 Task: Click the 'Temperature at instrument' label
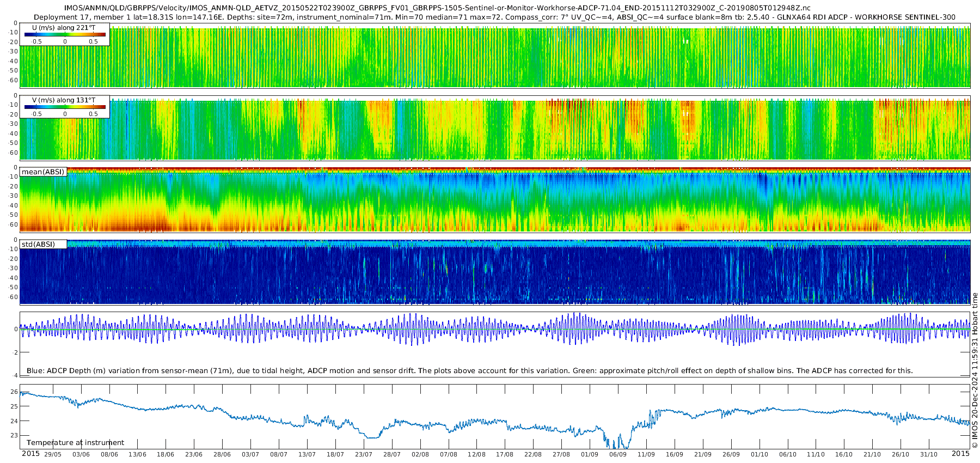[x=75, y=443]
